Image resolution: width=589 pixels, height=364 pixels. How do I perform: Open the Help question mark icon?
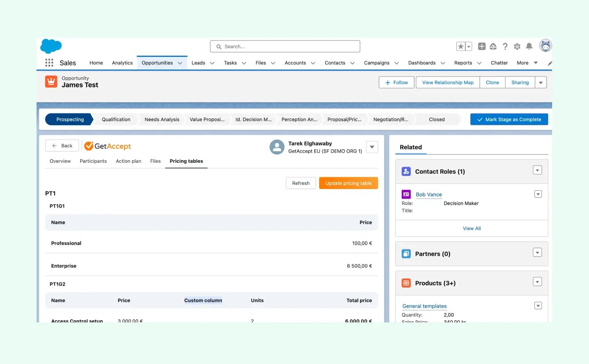pos(505,46)
